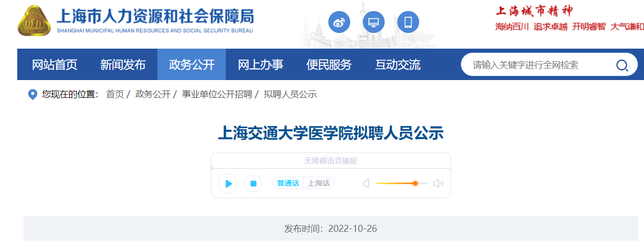Click the 政务公开 breadcrumb link
Screen dimensions: 644x249
click(x=153, y=94)
